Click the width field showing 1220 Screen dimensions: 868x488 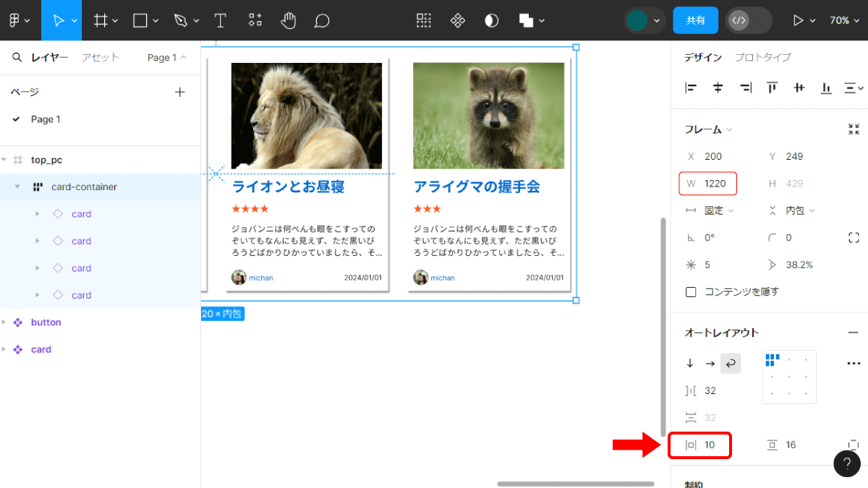pos(708,184)
